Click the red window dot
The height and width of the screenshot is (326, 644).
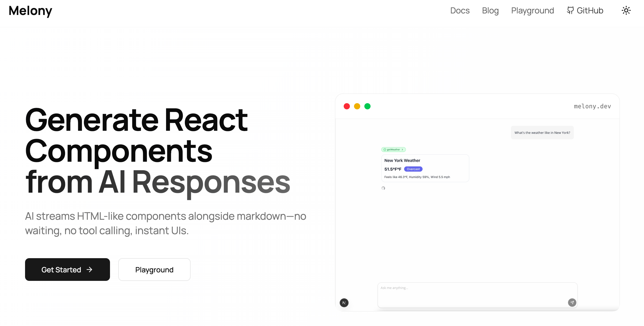click(x=347, y=106)
